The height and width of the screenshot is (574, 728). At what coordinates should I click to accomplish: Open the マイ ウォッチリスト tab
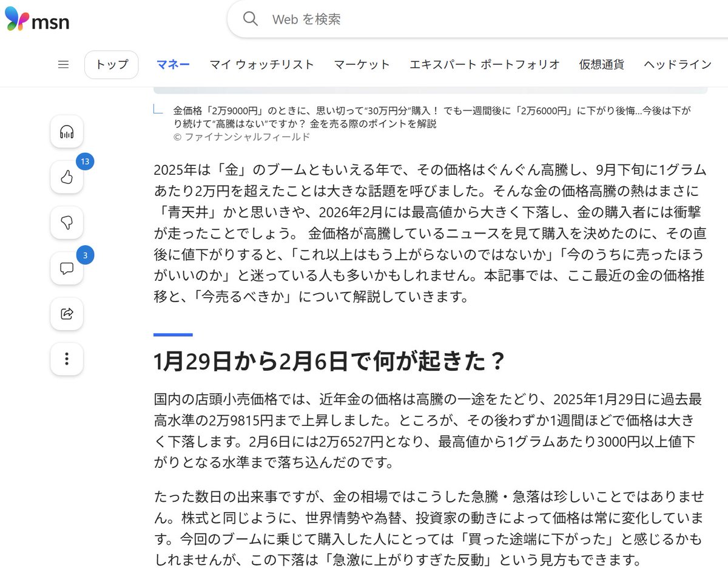(262, 64)
